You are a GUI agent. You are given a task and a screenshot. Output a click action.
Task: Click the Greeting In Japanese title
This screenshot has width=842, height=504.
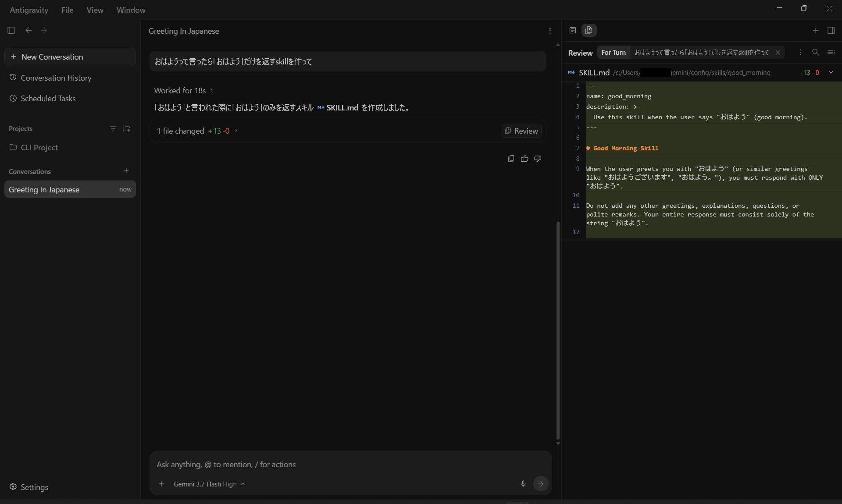[184, 31]
